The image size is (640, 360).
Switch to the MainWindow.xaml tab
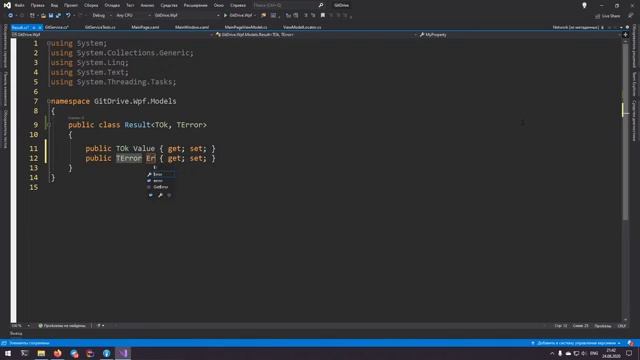(x=192, y=27)
